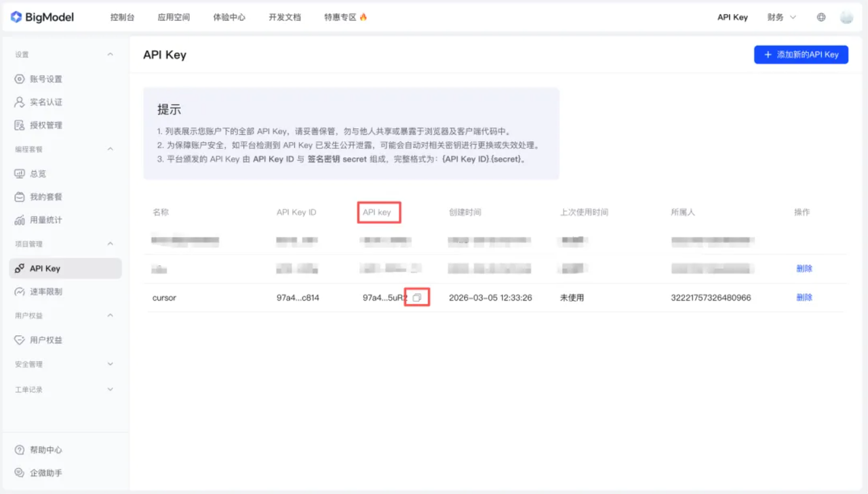This screenshot has width=868, height=494.
Task: Collapse the 用户权益 section header chevron
Action: tap(111, 316)
